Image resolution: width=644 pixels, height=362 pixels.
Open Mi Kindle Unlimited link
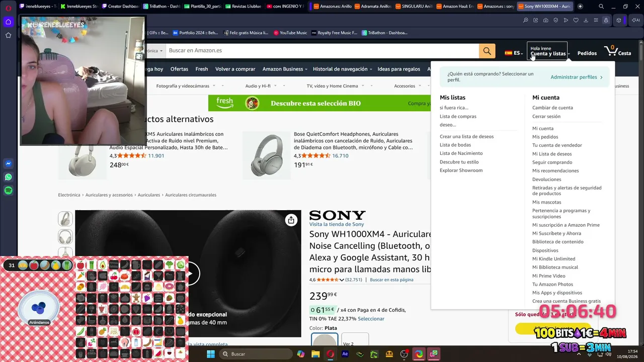pos(554,258)
